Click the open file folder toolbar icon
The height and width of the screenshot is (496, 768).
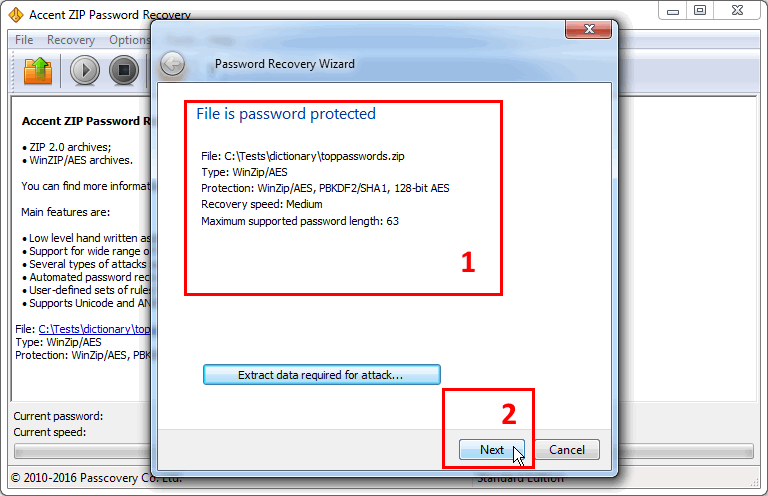[x=38, y=71]
